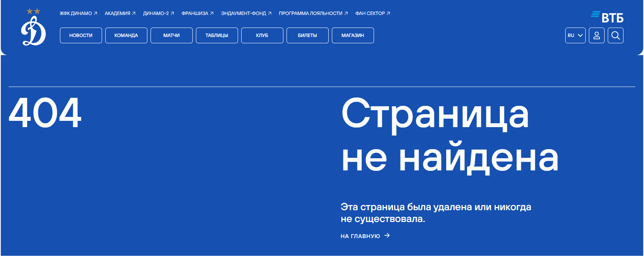Click arrow icon next to НА ГЛАВНУЮ
The width and height of the screenshot is (644, 257).
387,235
